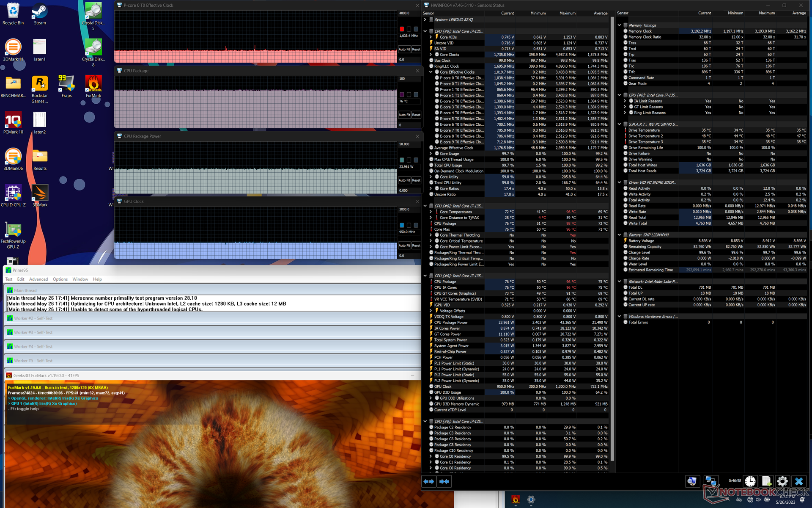Close sensors with the blue X icon
Image resolution: width=812 pixels, height=508 pixels.
coord(798,481)
